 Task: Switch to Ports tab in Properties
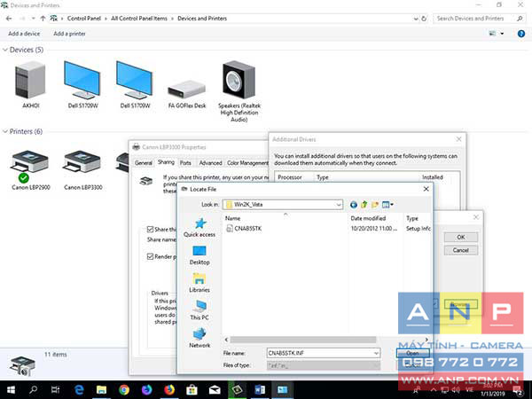pyautogui.click(x=185, y=163)
